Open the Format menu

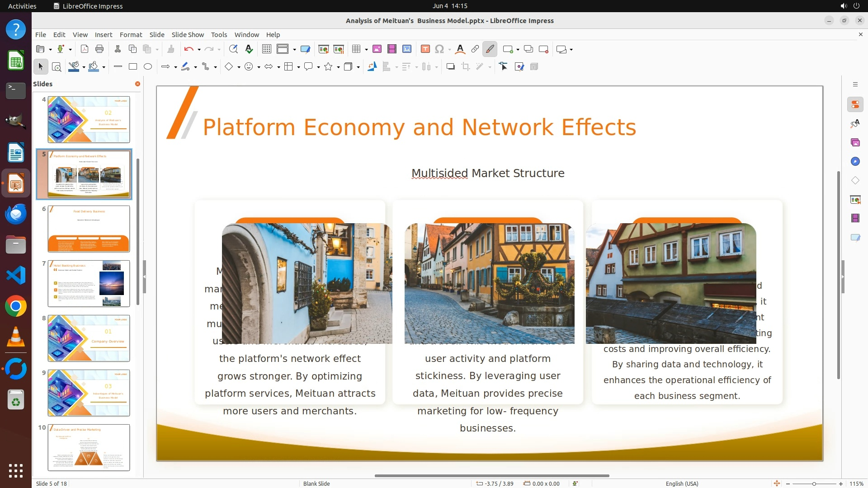(131, 35)
